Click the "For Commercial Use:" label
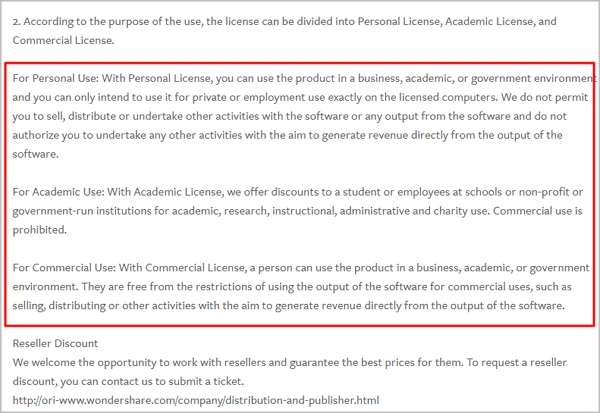Screen dimensions: 600x413 64,268
